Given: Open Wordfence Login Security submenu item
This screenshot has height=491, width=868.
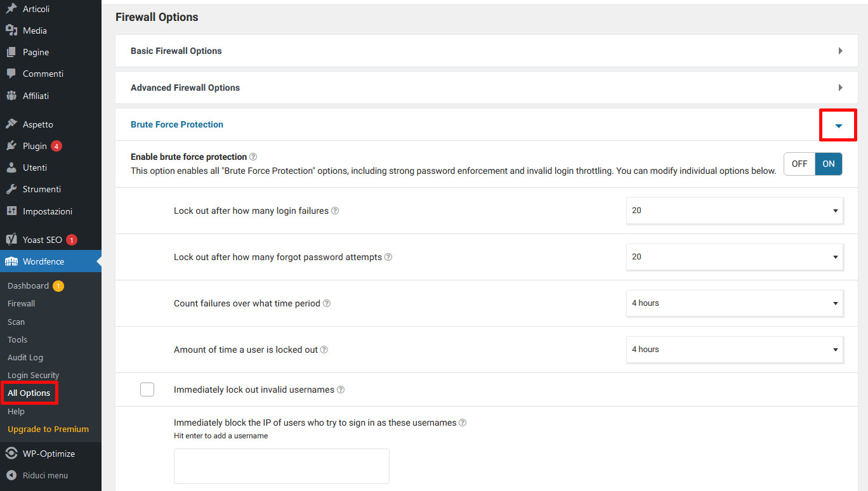Looking at the screenshot, I should point(33,375).
